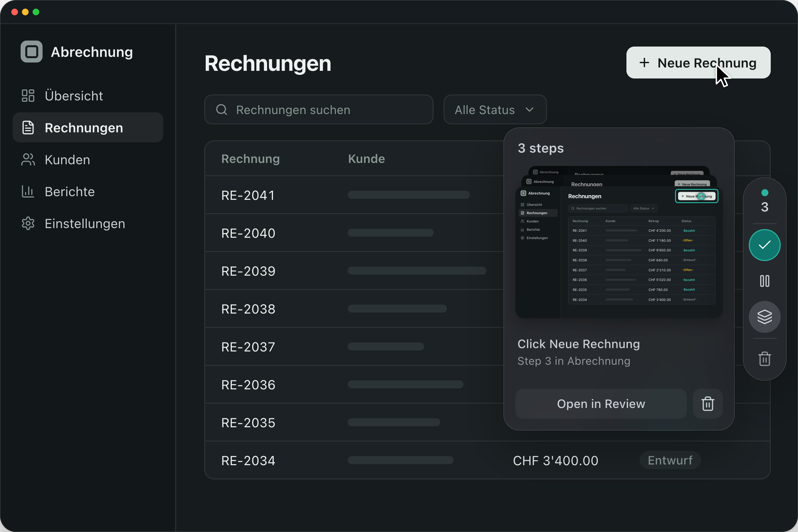The height and width of the screenshot is (532, 798).
Task: Select invoice row RE-2034
Action: pos(487,461)
